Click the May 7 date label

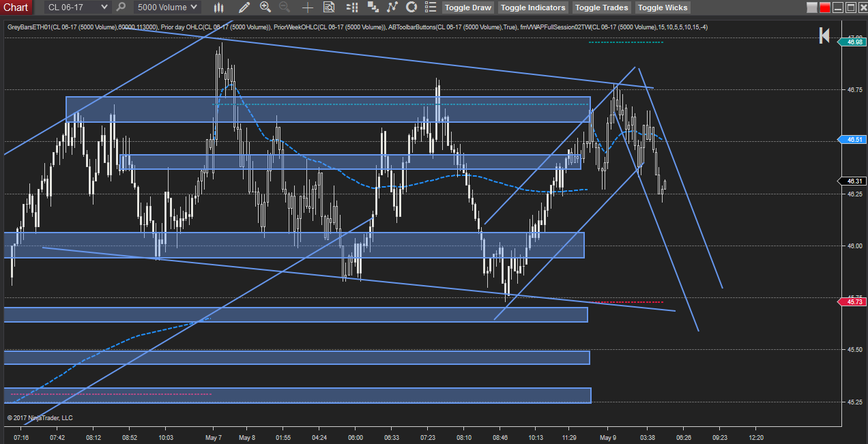click(x=214, y=437)
